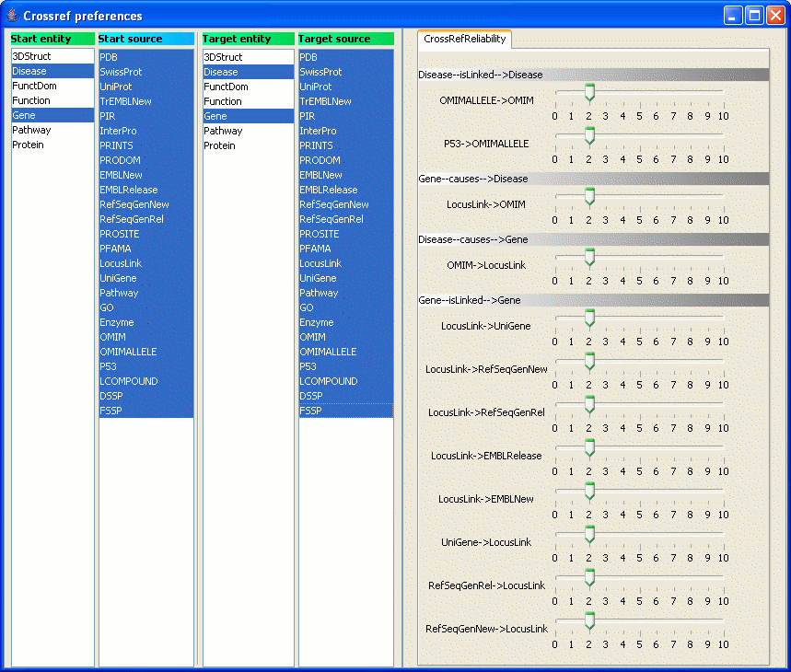Select TrEMBLNew in Start source list
Screen dimensions: 791x672
coord(146,101)
